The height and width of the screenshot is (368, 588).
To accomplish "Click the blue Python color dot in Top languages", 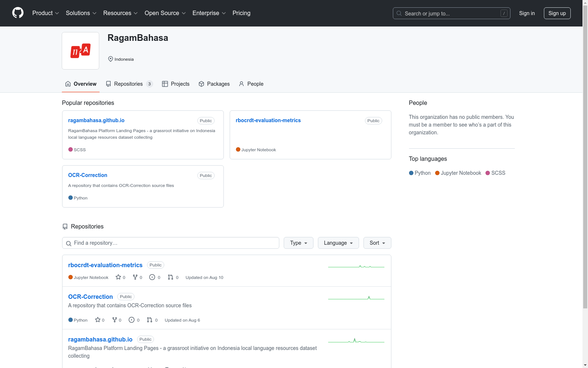I will tap(411, 173).
